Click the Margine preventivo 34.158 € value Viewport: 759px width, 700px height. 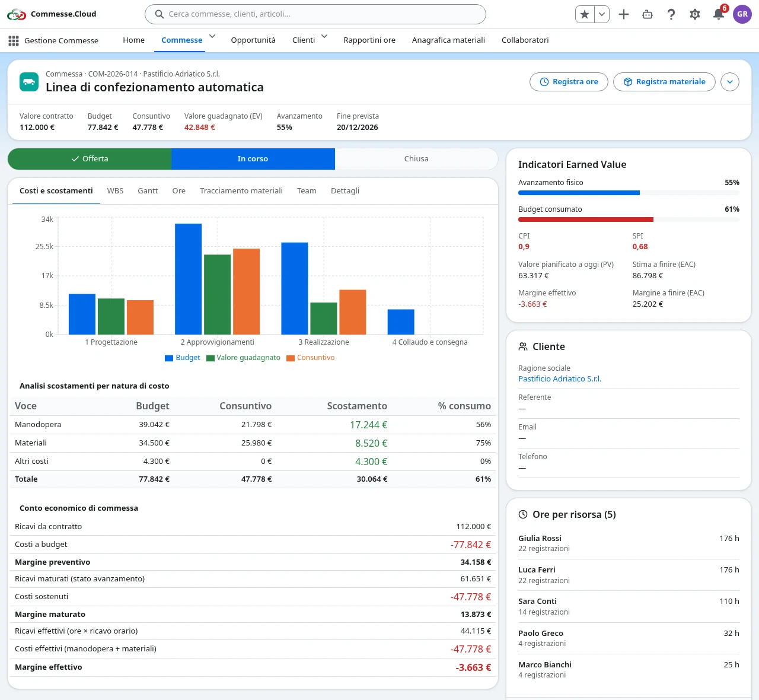pos(476,562)
